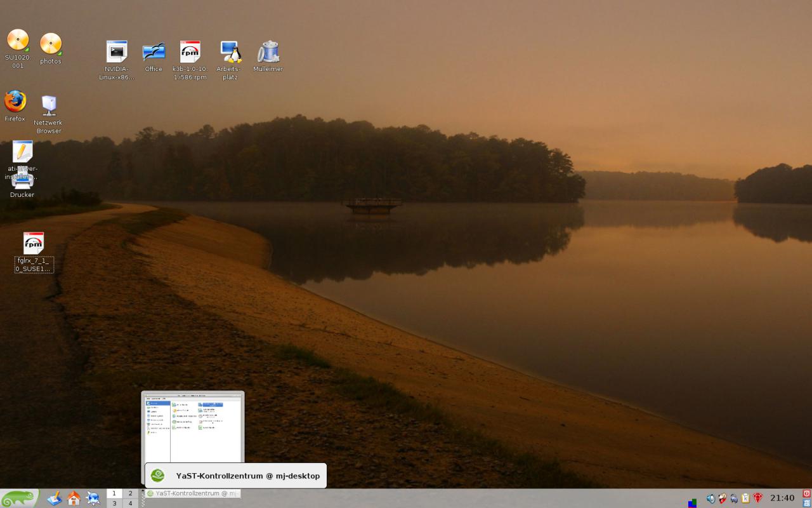Activate YaST-Kontrollzentrum taskbar entry
Image resolution: width=812 pixels, height=508 pixels.
pos(193,493)
